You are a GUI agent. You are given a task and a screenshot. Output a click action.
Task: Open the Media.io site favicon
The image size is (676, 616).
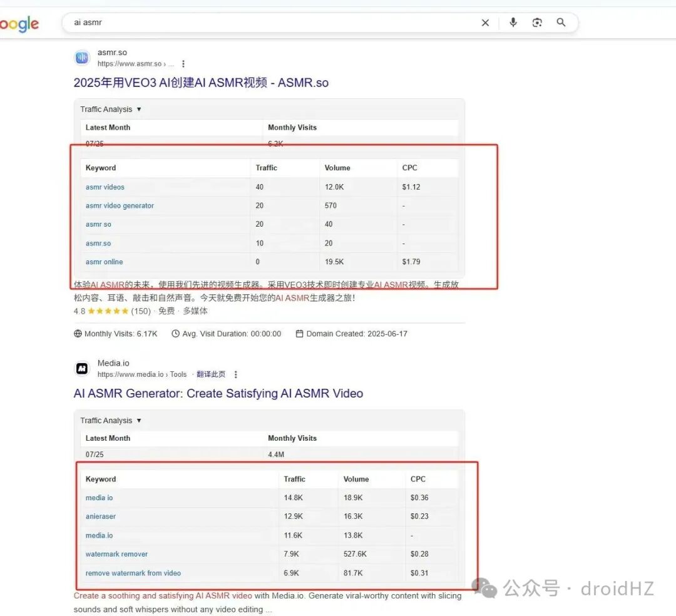(x=82, y=368)
